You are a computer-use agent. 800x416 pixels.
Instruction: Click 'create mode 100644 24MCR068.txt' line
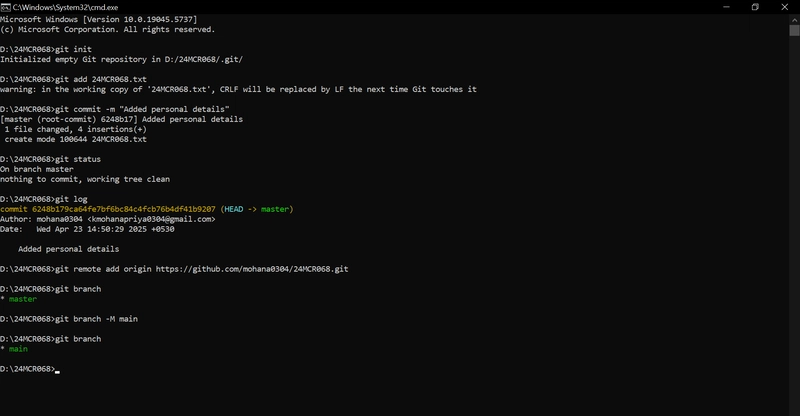(76, 139)
